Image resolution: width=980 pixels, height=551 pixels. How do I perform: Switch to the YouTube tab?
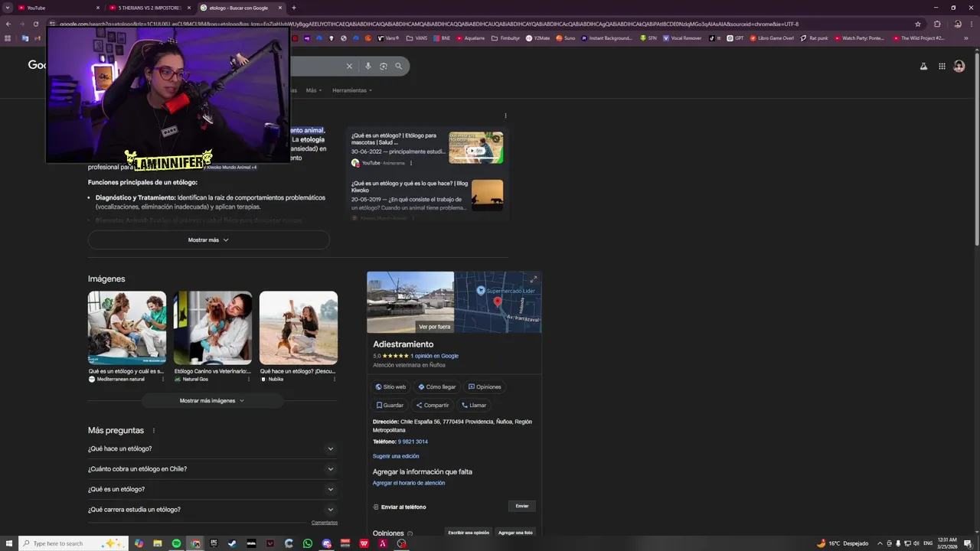pyautogui.click(x=59, y=8)
